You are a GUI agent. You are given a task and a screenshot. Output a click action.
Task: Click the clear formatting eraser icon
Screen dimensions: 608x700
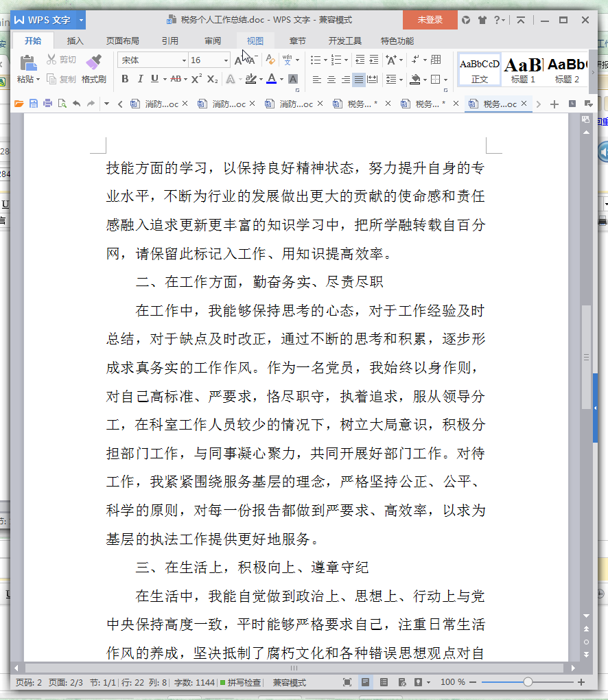coord(270,60)
